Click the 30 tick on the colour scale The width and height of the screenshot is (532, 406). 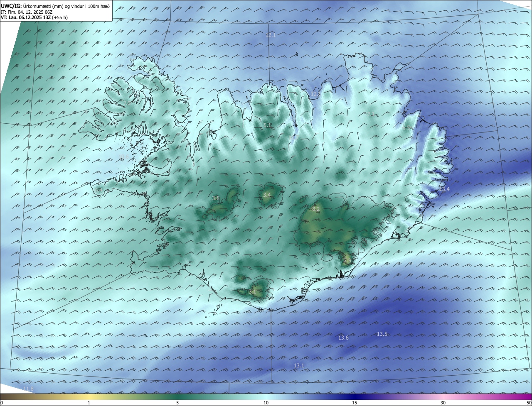point(443,403)
